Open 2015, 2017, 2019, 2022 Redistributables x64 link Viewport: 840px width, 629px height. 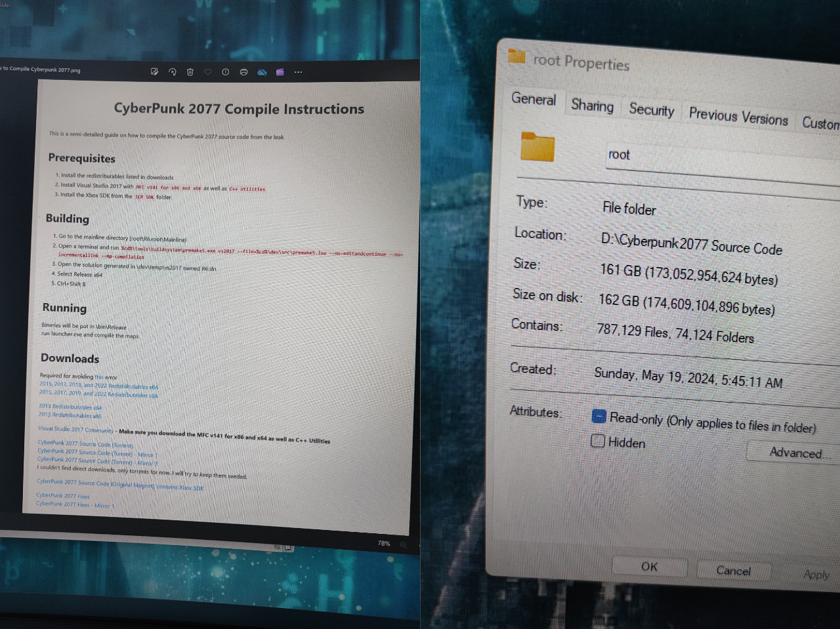[98, 385]
